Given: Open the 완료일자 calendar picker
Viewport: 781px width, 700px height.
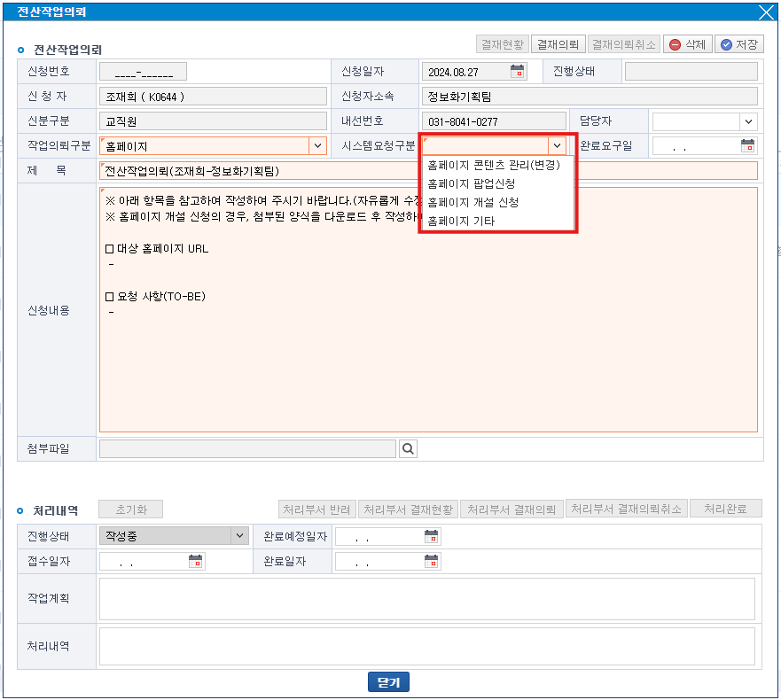Looking at the screenshot, I should tap(431, 561).
